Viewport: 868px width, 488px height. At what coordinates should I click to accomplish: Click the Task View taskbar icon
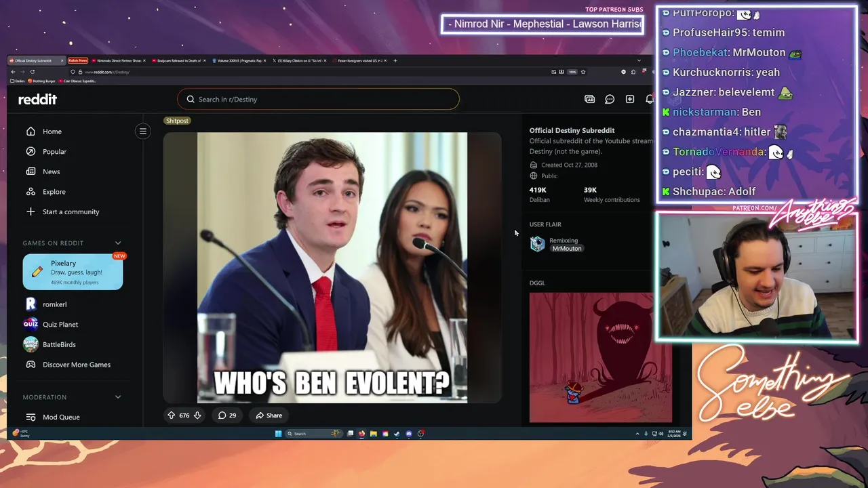tap(350, 434)
